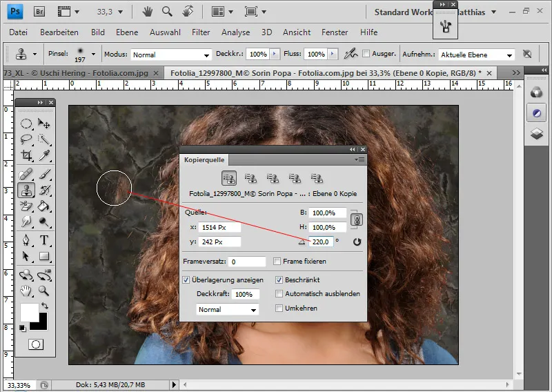Open the Masks panel icon in dock
Image resolution: width=552 pixels, height=392 pixels.
coord(537,113)
